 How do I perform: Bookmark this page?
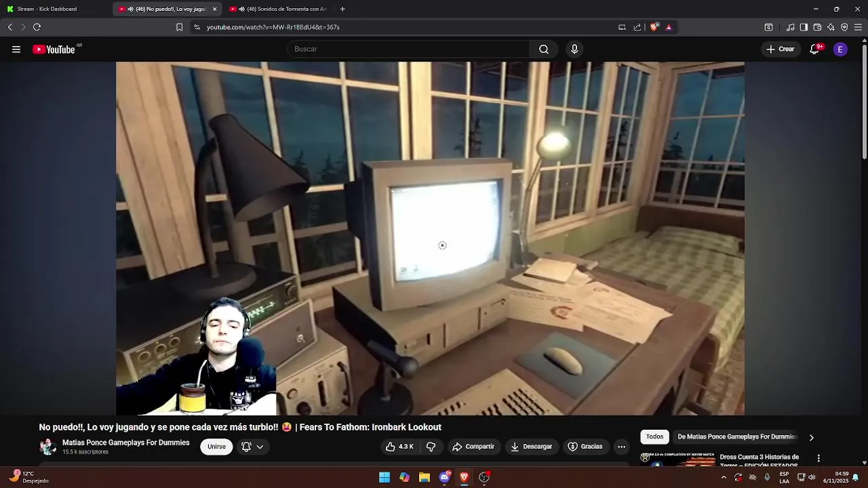point(179,27)
